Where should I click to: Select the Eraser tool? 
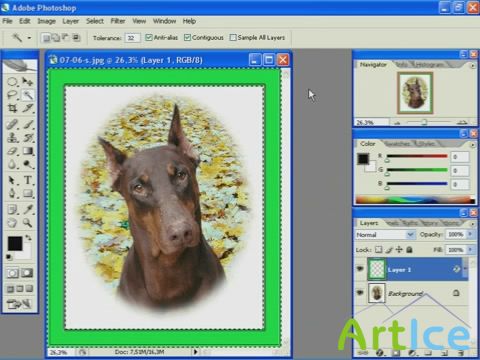click(12, 151)
